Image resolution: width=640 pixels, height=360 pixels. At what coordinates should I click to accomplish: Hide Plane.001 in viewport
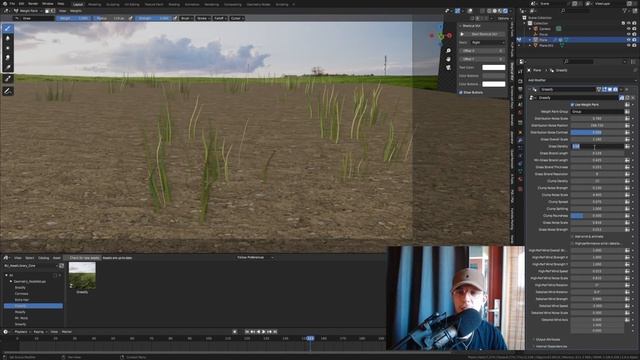tap(629, 46)
